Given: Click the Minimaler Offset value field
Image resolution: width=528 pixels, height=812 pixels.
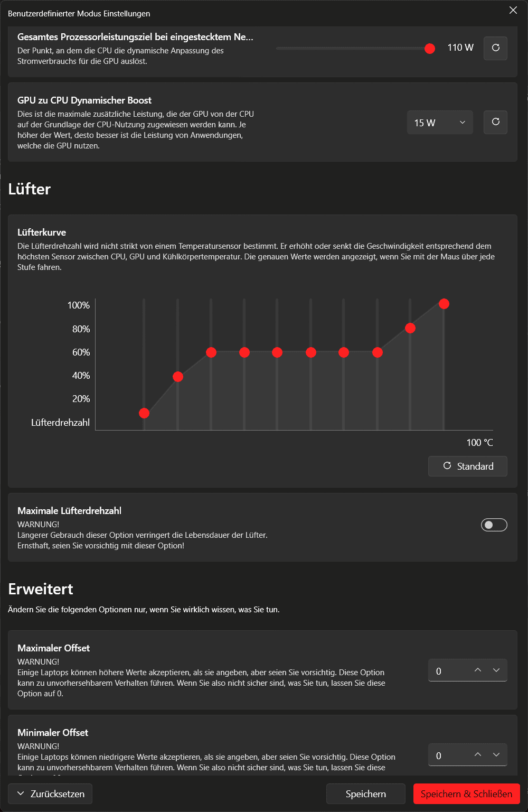Looking at the screenshot, I should tap(448, 755).
